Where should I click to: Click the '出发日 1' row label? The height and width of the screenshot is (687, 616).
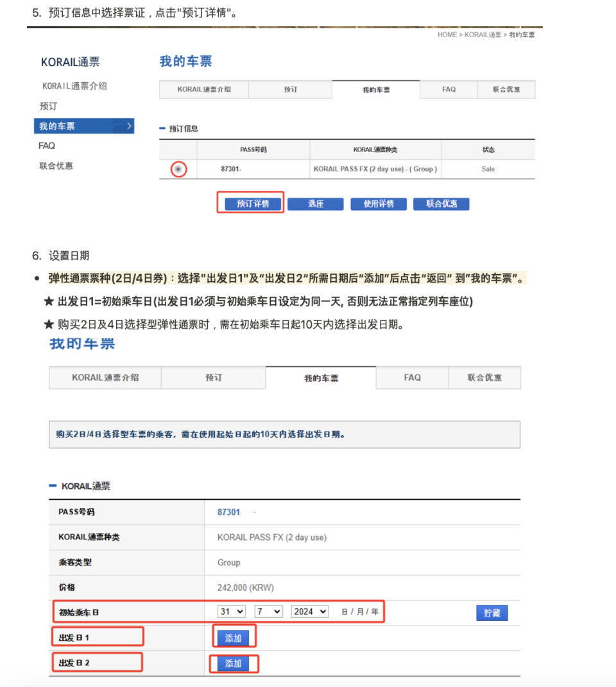tap(74, 638)
